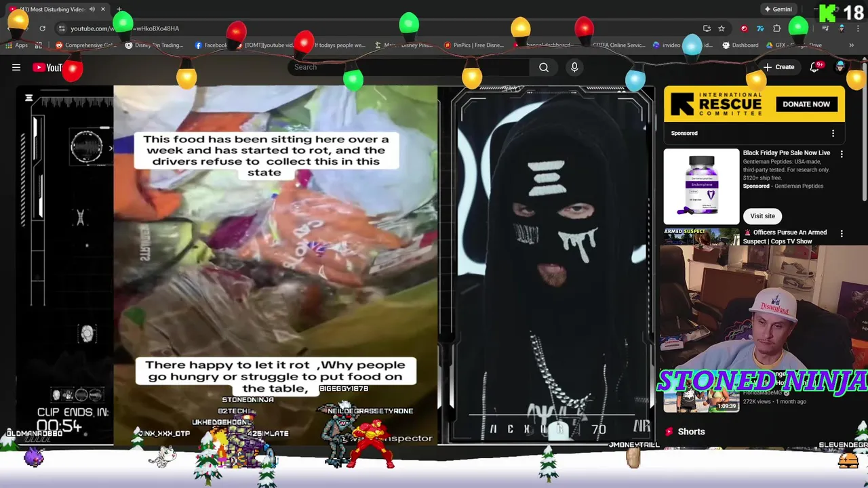Screen dimensions: 868x488
Task: Open Chrome media controls icon
Action: coord(825,28)
